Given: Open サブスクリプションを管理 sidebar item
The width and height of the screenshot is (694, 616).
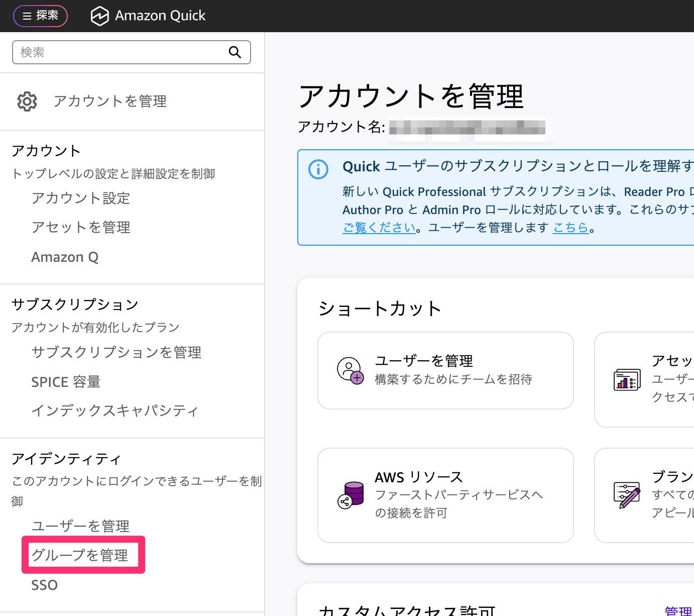Looking at the screenshot, I should click(117, 353).
